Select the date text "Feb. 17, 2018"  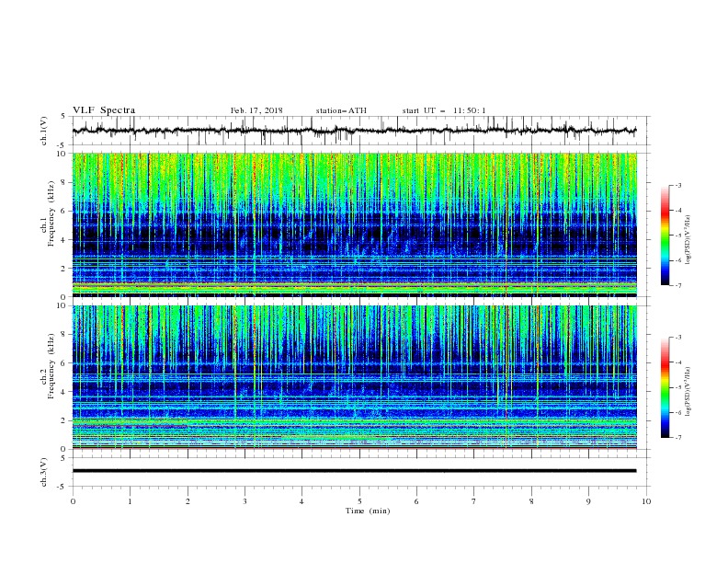tap(256, 110)
